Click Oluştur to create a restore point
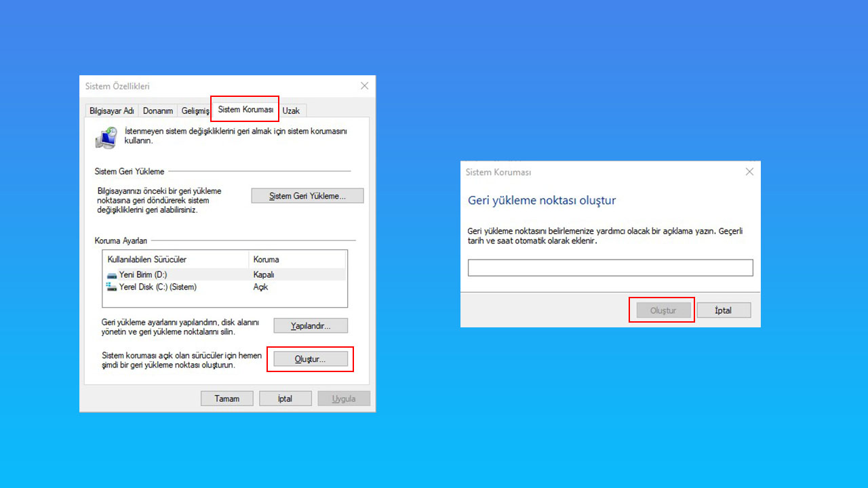Screen dimensions: 868x488 [311, 359]
